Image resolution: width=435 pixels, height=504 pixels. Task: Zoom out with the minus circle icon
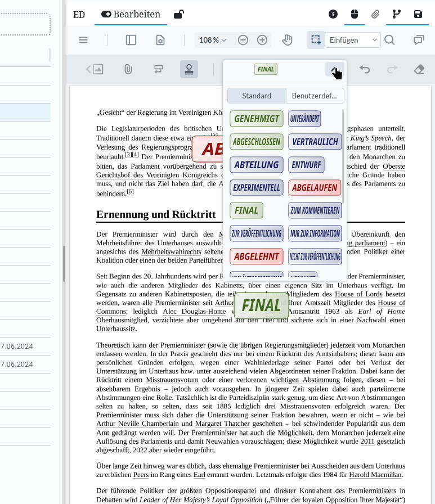tap(243, 40)
